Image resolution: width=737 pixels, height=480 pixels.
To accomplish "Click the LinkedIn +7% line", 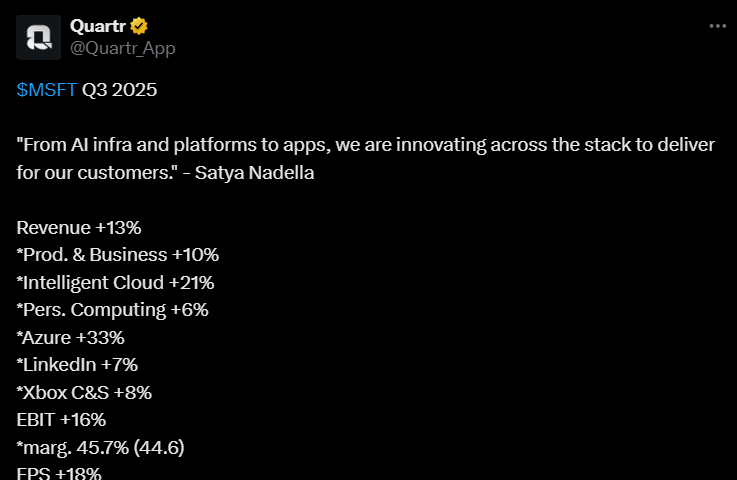I will click(77, 365).
